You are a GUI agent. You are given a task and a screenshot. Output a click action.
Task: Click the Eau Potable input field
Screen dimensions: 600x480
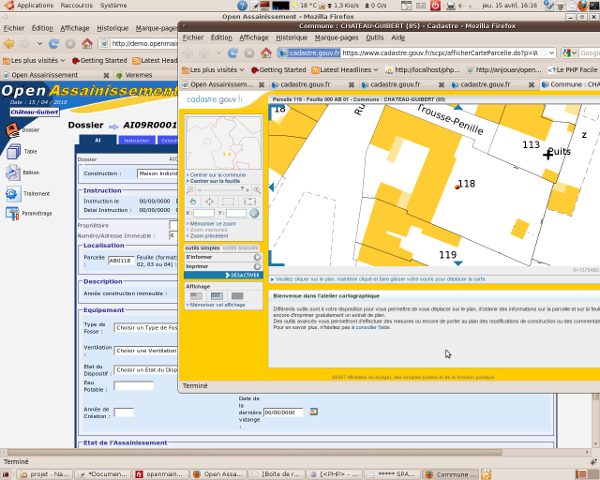134,386
